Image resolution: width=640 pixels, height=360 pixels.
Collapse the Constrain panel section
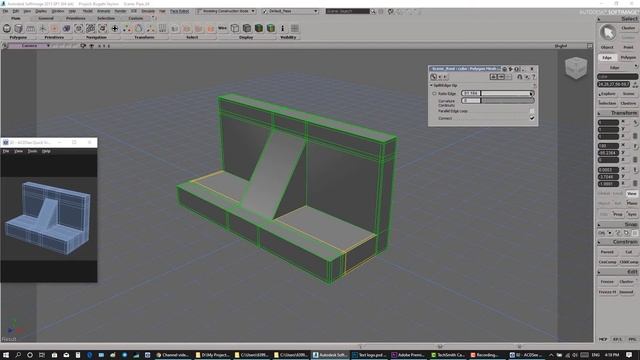click(x=599, y=242)
